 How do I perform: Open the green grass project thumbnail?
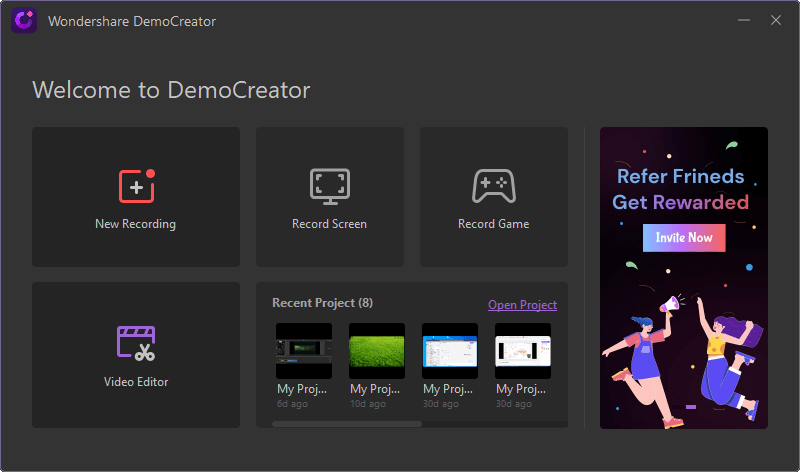coord(377,351)
